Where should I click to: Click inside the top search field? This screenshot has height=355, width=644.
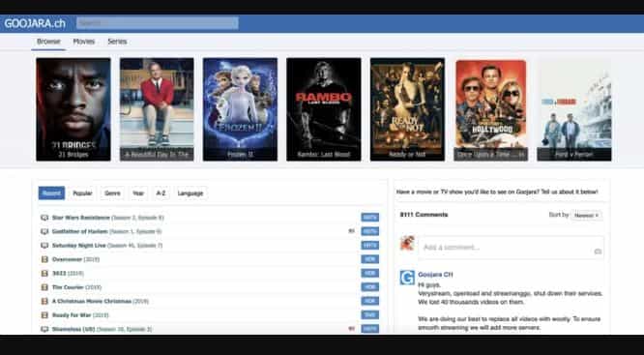pyautogui.click(x=158, y=23)
